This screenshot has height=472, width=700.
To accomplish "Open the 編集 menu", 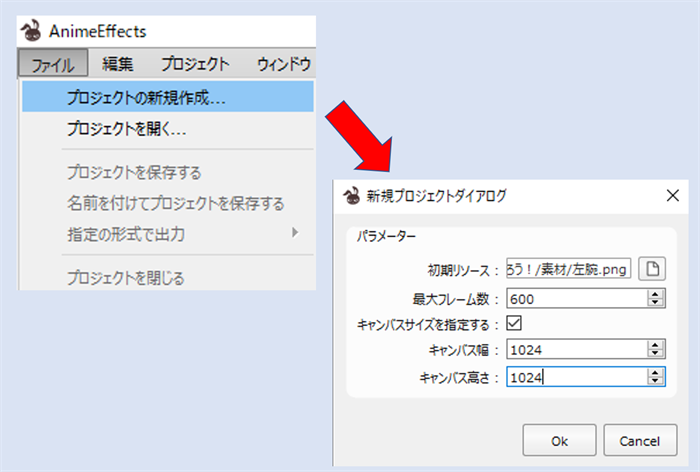I will (x=117, y=64).
